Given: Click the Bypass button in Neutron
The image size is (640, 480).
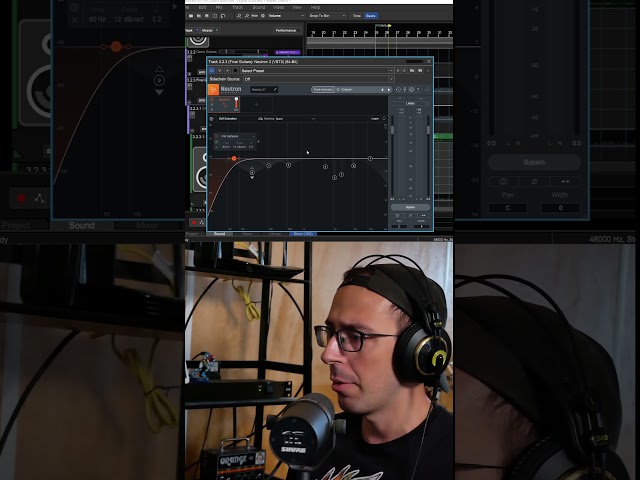Looking at the screenshot, I should 410,207.
